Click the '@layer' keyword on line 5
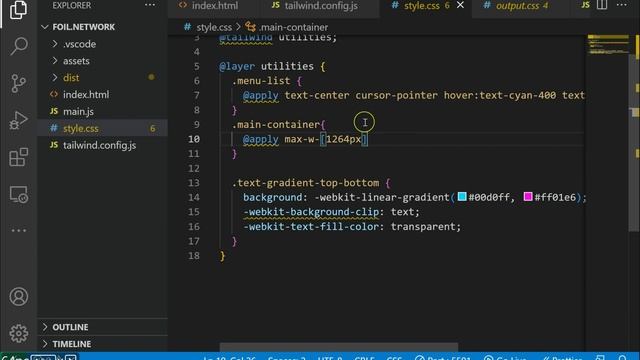Viewport: 640px width, 360px height. click(237, 66)
